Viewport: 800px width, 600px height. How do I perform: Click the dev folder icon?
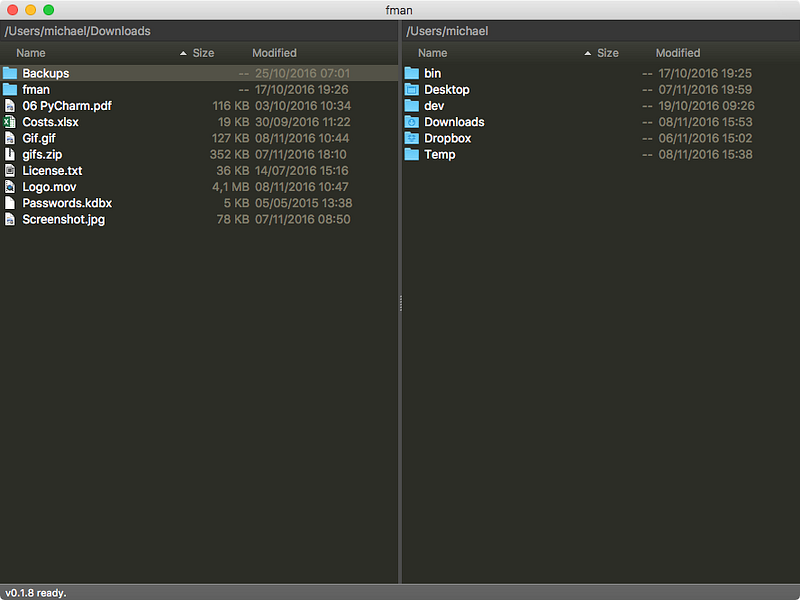tap(412, 106)
